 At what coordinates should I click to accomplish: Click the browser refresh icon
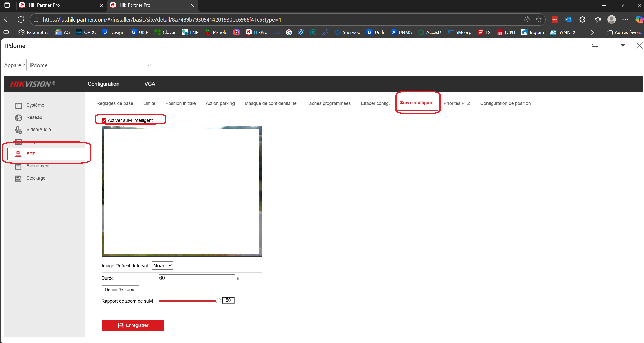[x=21, y=19]
